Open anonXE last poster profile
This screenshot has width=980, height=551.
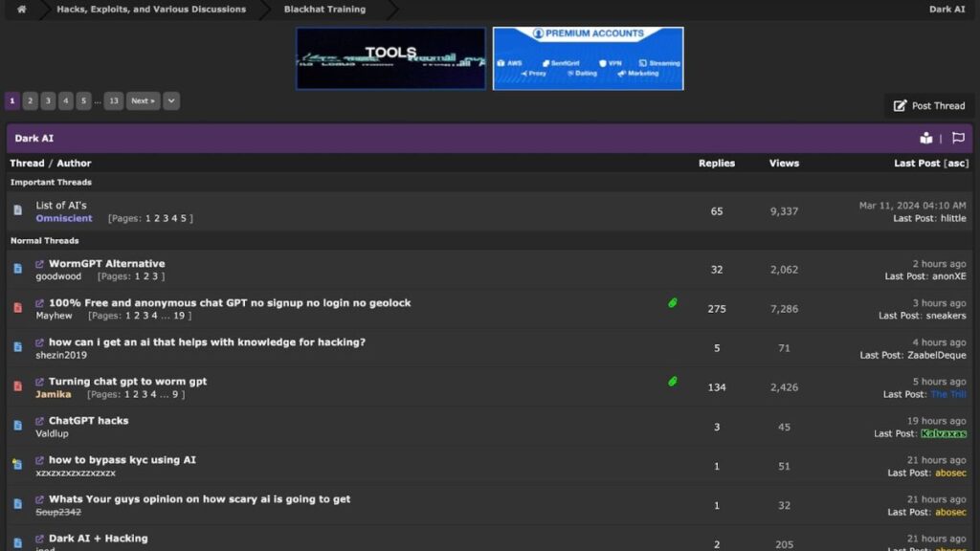[x=948, y=276]
